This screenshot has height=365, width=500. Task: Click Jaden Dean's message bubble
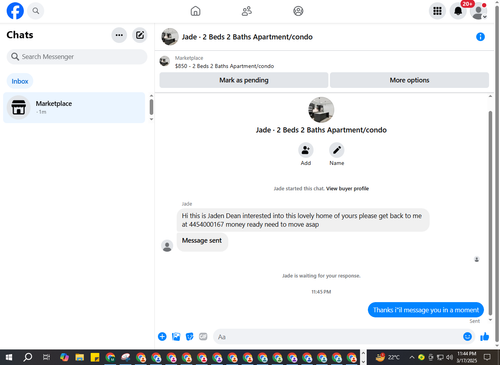tap(303, 220)
